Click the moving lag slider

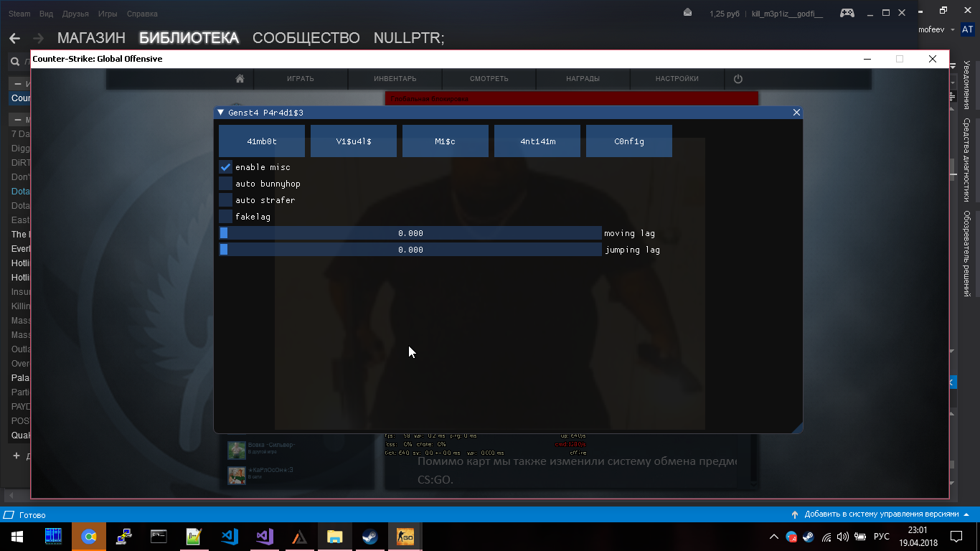point(410,233)
